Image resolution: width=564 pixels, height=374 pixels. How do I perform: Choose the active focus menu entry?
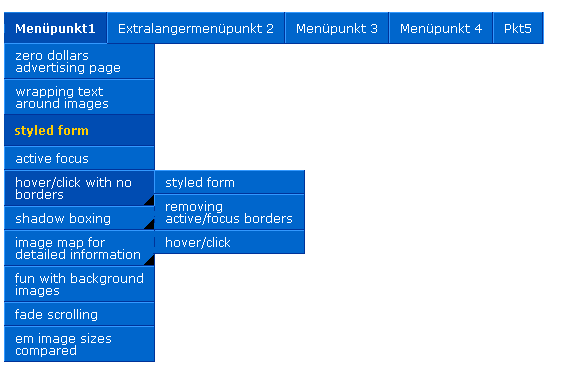pyautogui.click(x=79, y=158)
